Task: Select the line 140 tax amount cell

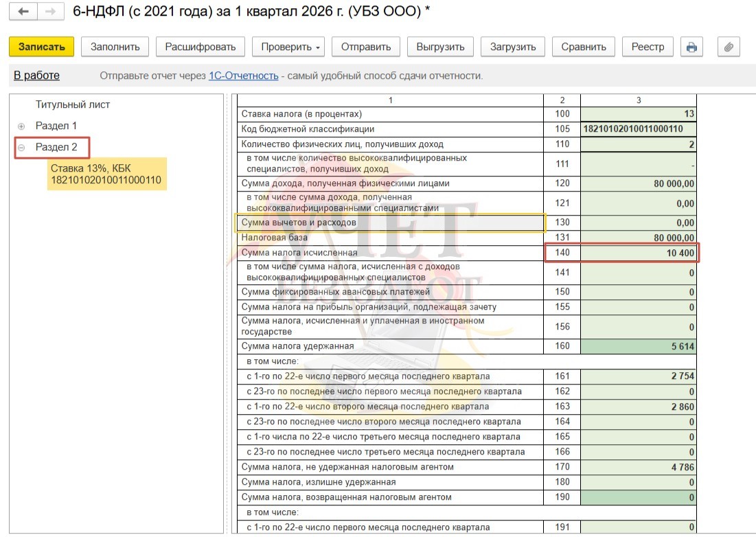Action: [638, 253]
